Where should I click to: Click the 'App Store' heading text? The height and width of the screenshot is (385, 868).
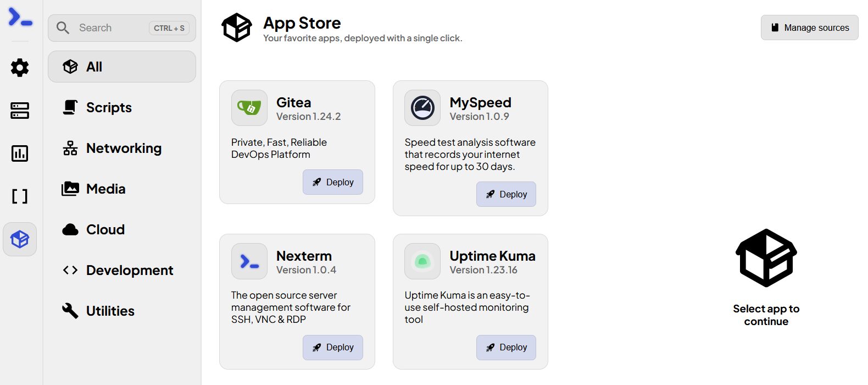[302, 23]
